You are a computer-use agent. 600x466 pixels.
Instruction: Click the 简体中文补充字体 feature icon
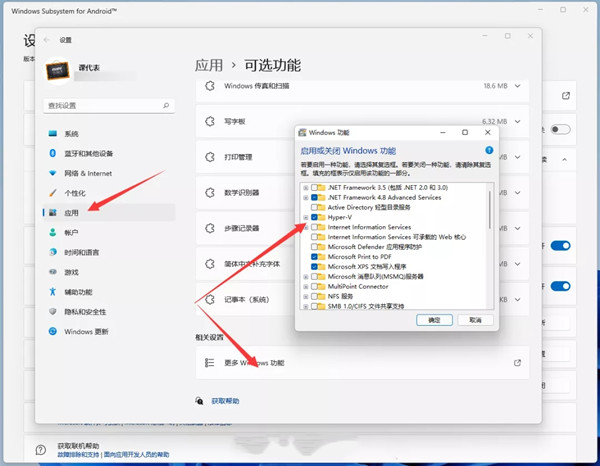coord(210,264)
